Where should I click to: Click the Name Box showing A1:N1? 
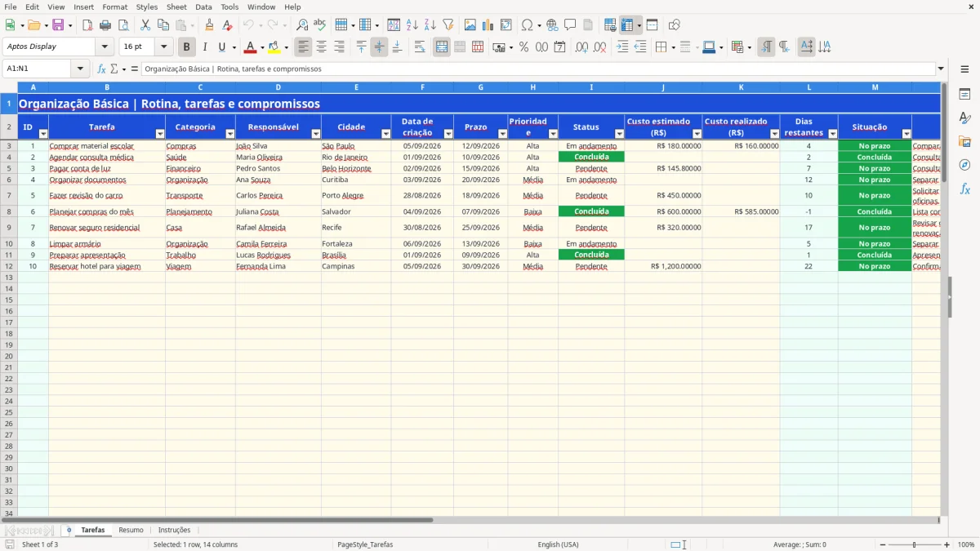(x=38, y=69)
